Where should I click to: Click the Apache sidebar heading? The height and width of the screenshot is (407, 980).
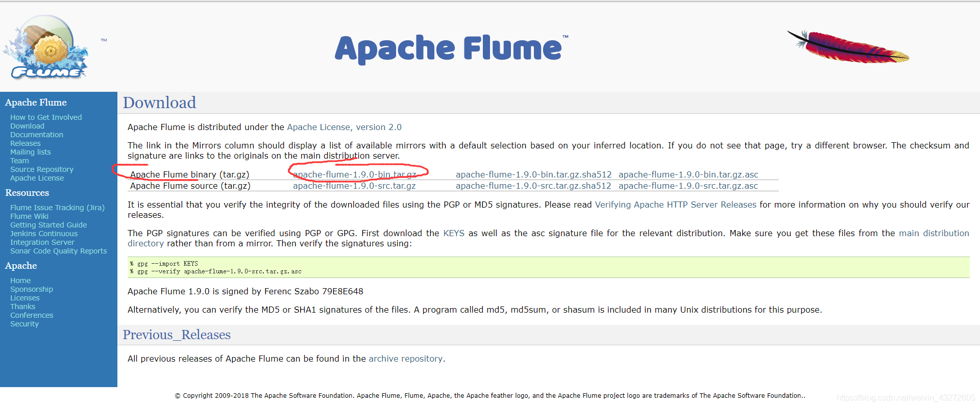(x=21, y=266)
